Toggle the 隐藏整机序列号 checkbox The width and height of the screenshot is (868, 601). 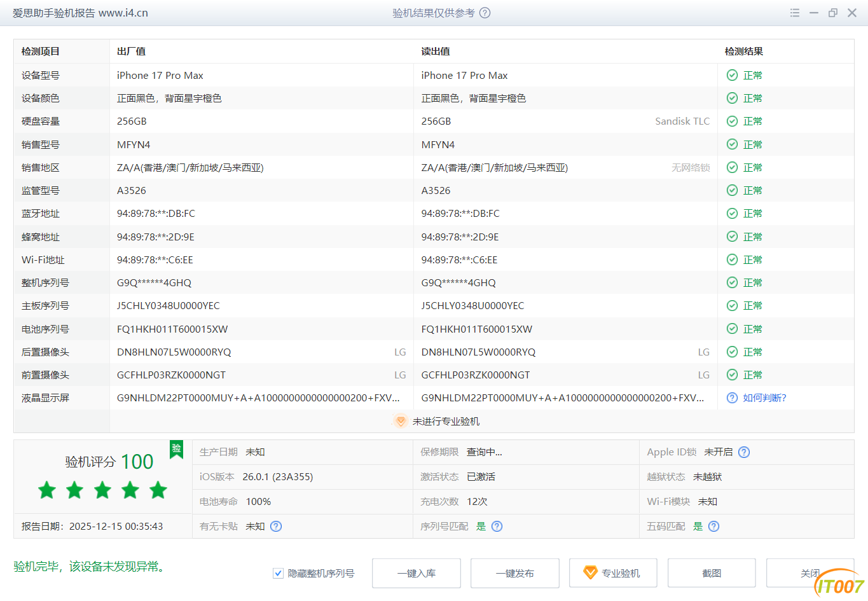[x=278, y=574]
